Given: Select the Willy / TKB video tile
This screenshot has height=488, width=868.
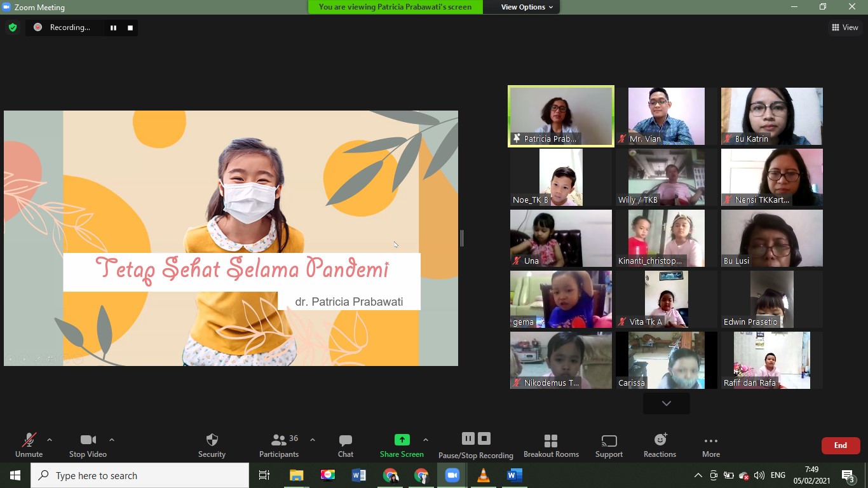Looking at the screenshot, I should 667,177.
